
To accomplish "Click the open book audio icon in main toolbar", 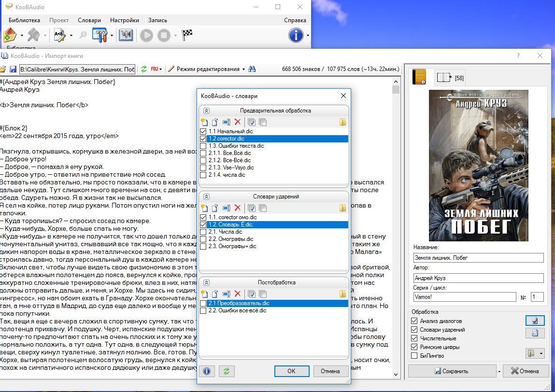I will tap(126, 35).
